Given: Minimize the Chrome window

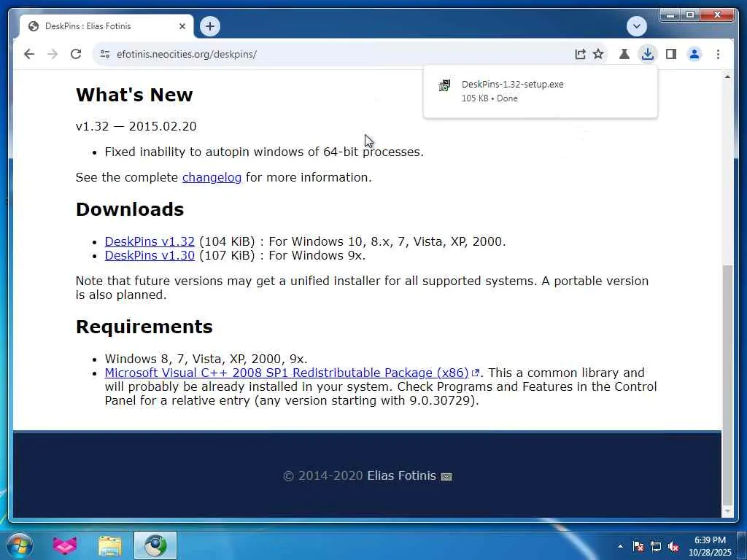Looking at the screenshot, I should tap(670, 15).
